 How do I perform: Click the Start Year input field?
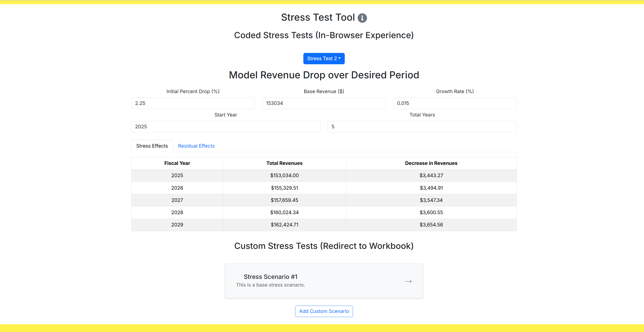[x=226, y=126]
